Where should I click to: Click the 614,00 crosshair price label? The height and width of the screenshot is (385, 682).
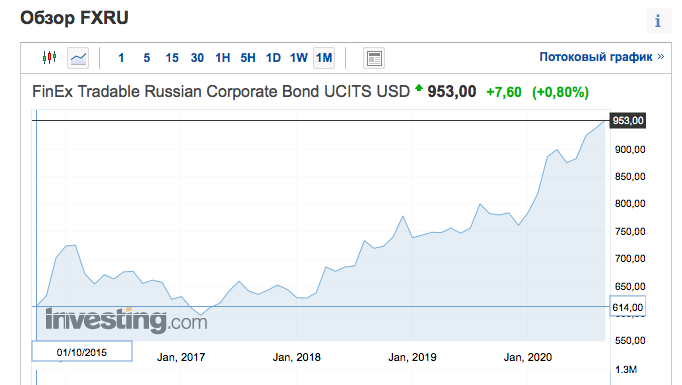pyautogui.click(x=628, y=307)
